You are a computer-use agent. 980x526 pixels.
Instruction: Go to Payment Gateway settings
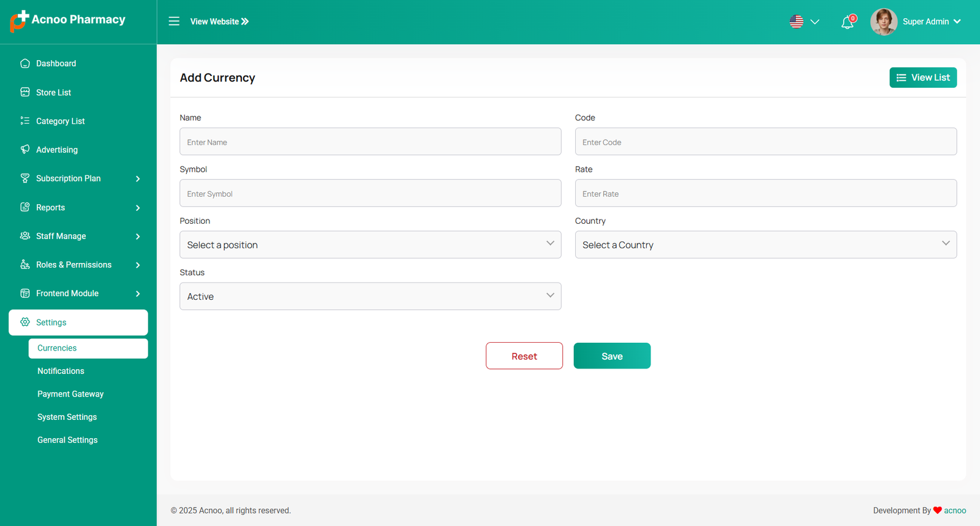[70, 394]
